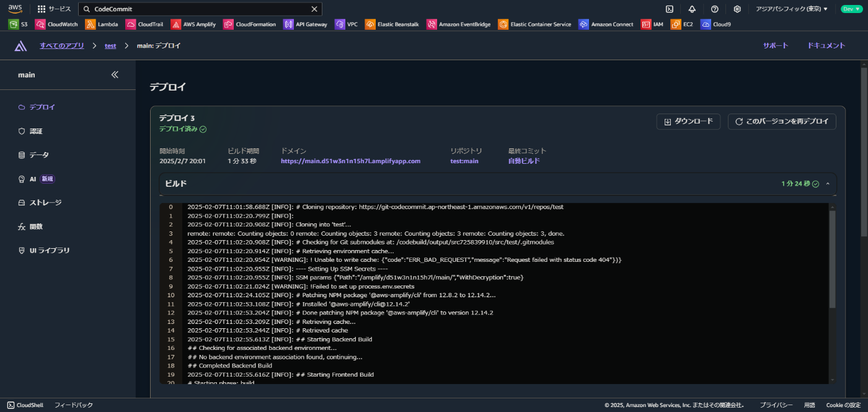Click the ダウンロード button

(x=688, y=122)
